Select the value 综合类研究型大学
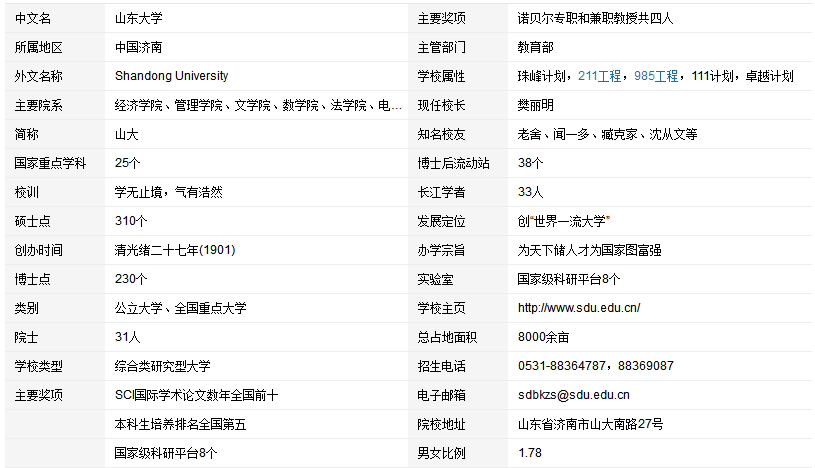This screenshot has height=468, width=815. pyautogui.click(x=163, y=367)
